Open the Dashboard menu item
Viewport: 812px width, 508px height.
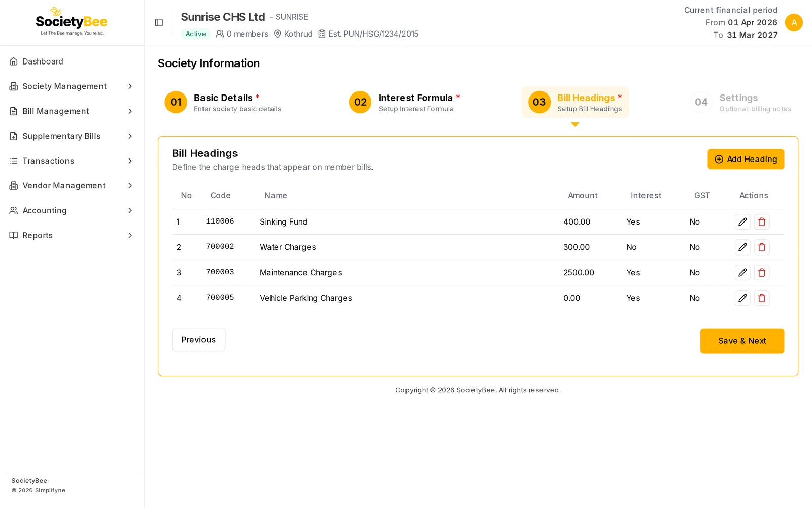tap(72, 61)
